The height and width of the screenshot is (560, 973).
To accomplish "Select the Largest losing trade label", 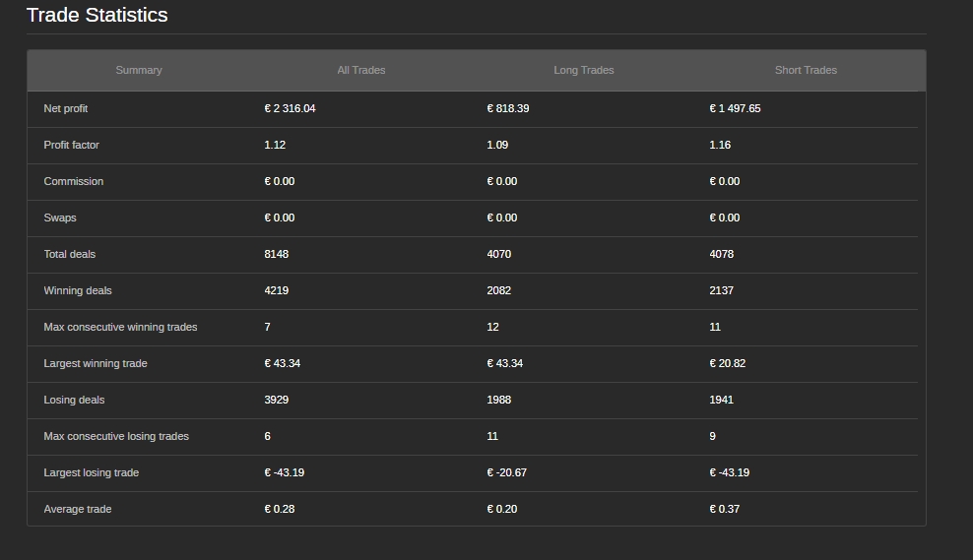I will pyautogui.click(x=91, y=472).
